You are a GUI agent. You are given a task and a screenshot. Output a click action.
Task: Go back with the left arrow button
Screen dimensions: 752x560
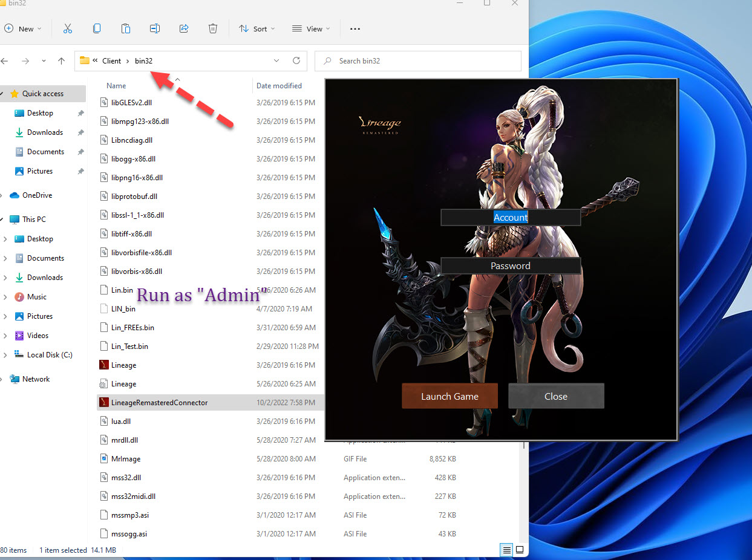pos(5,61)
